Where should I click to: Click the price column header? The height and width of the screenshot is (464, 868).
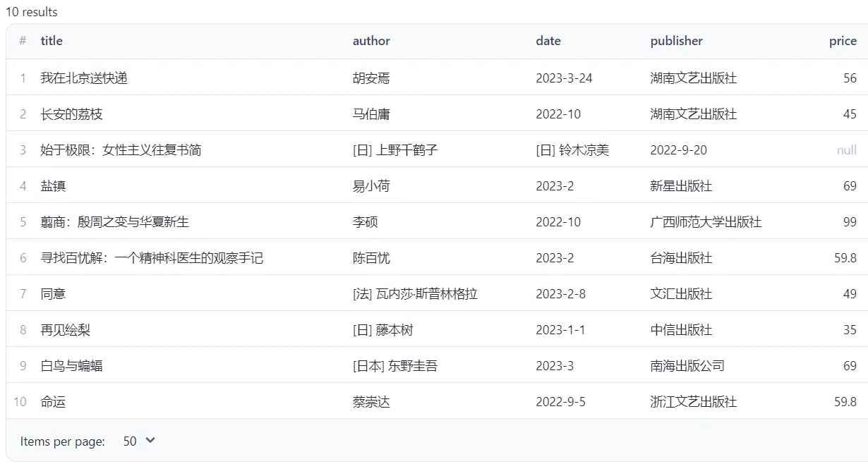(843, 41)
